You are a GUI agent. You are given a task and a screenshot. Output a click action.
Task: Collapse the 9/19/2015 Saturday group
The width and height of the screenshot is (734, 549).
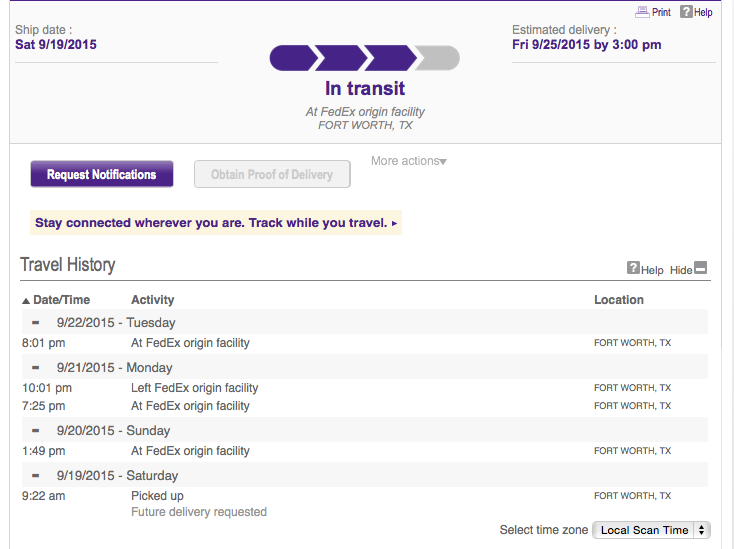[35, 475]
